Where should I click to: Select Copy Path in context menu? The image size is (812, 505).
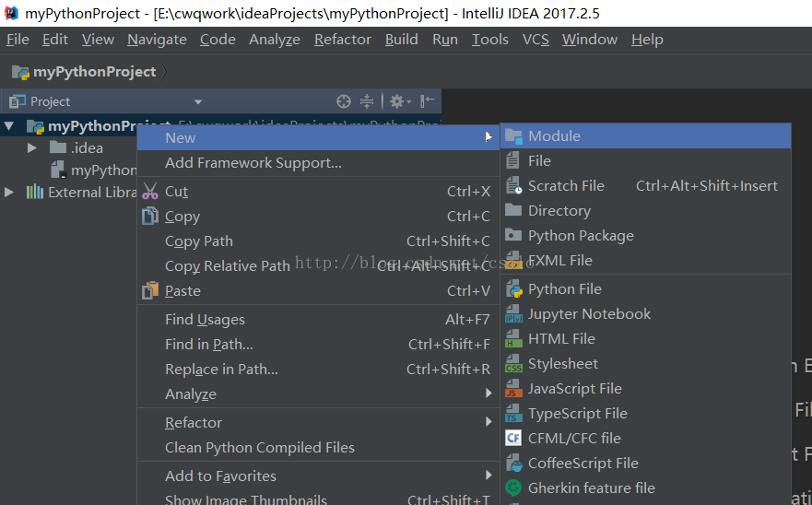[x=199, y=241]
